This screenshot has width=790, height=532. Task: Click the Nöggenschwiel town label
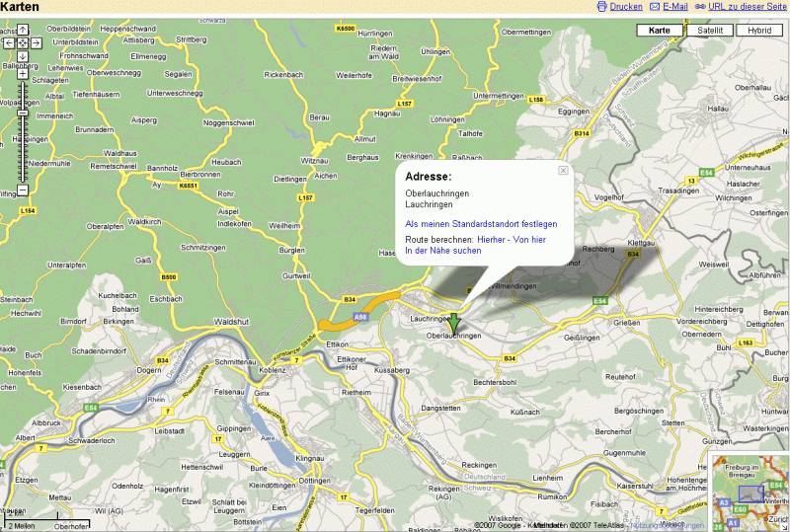(x=229, y=123)
